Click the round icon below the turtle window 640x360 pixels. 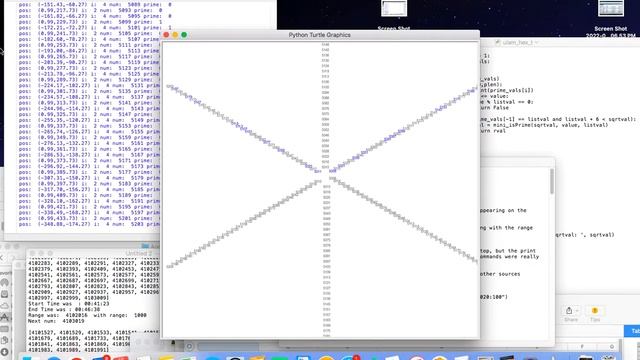[x=189, y=347]
